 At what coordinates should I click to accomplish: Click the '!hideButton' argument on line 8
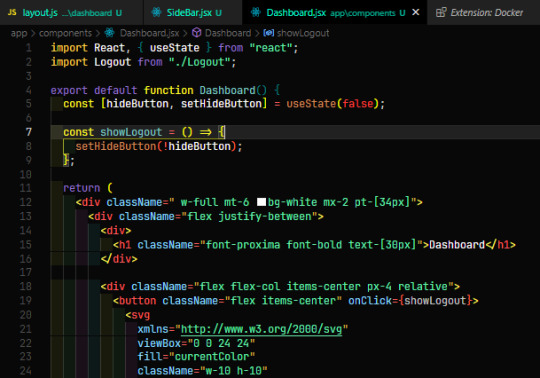197,146
